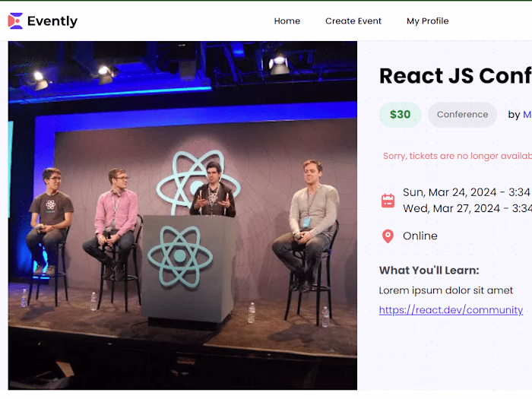532x399 pixels.
Task: Open the react.dev/community link
Action: (x=451, y=310)
